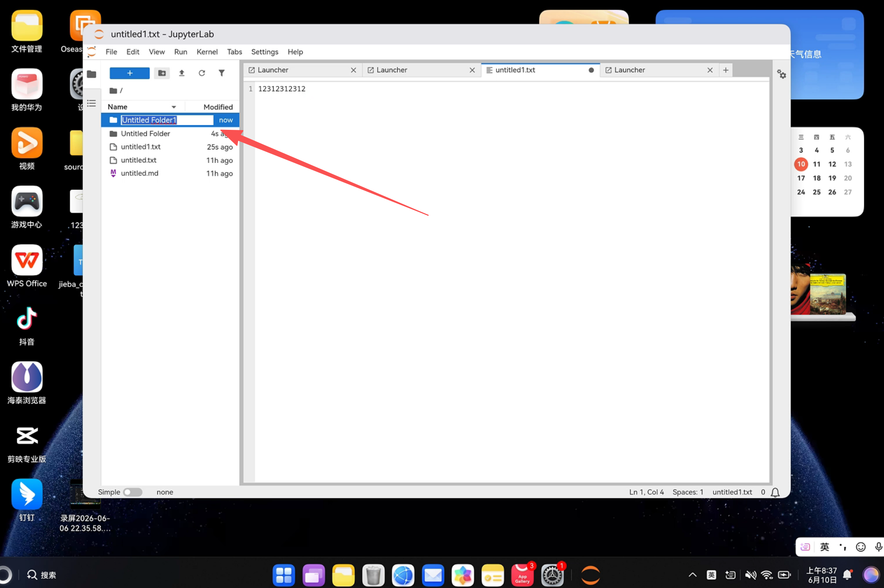884x588 pixels.
Task: Toggle the muted volume tray icon
Action: click(x=750, y=575)
